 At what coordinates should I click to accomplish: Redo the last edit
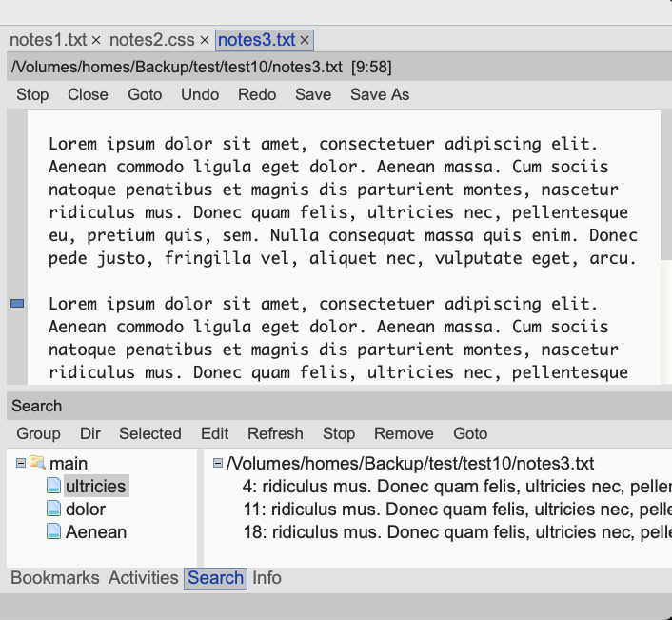click(x=257, y=94)
